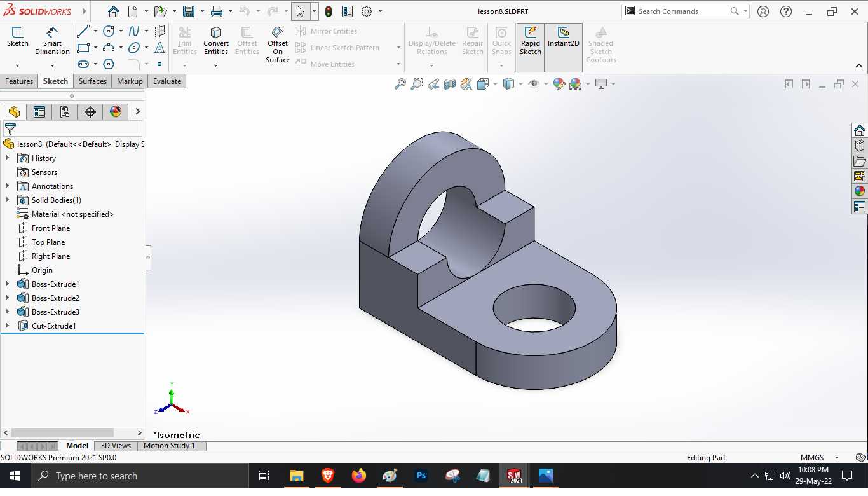868x496 pixels.
Task: Select the sketch Point tool
Action: click(159, 64)
